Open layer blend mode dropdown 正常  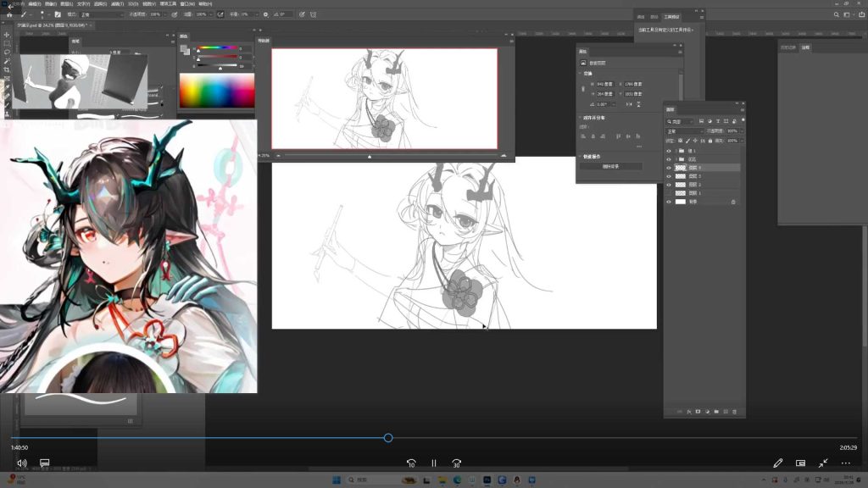[684, 131]
